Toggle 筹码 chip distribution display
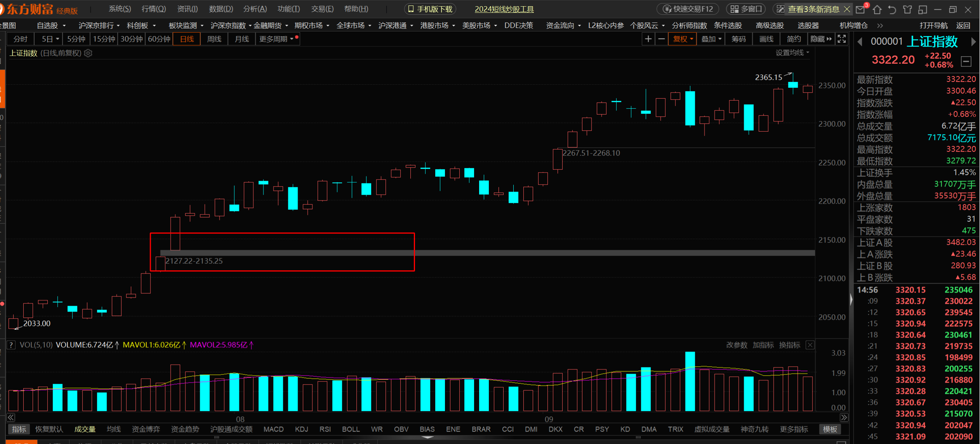This screenshot has height=444, width=980. click(738, 39)
